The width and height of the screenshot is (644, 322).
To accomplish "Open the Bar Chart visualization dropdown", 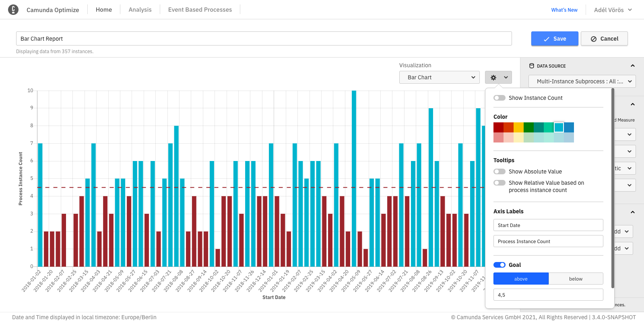I will [439, 77].
